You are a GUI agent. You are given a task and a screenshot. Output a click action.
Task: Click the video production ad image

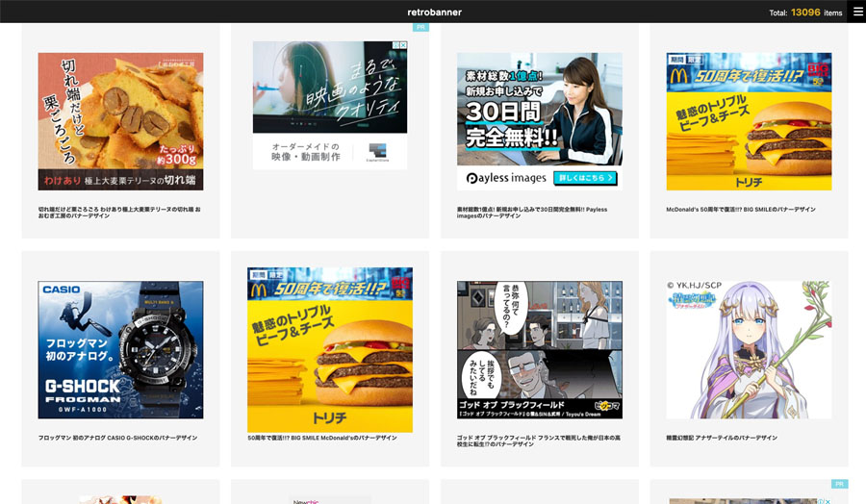[330, 88]
